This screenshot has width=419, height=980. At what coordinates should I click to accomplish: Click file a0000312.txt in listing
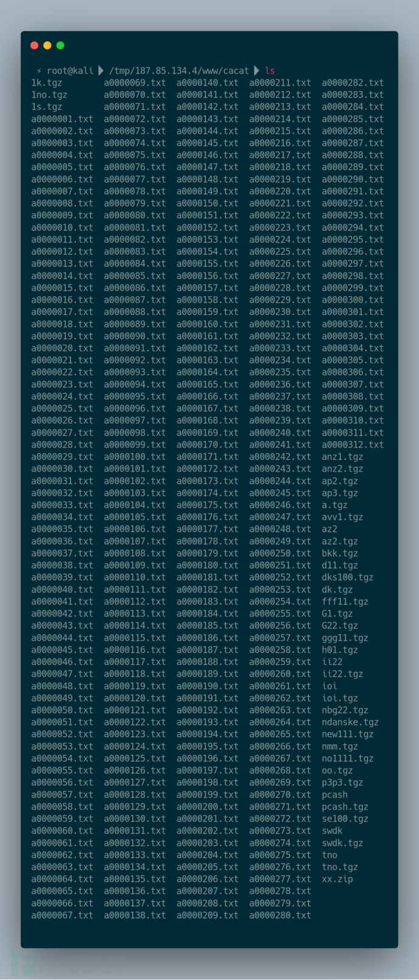click(x=353, y=445)
